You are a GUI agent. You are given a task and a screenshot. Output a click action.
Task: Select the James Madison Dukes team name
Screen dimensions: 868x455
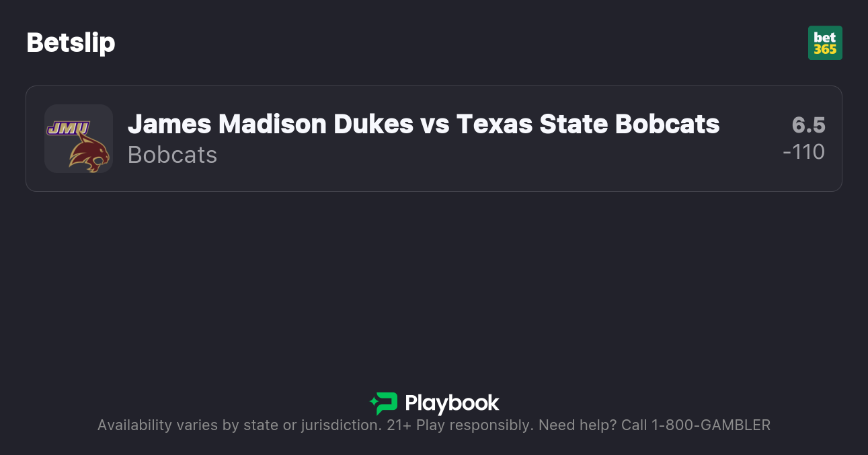click(x=270, y=124)
